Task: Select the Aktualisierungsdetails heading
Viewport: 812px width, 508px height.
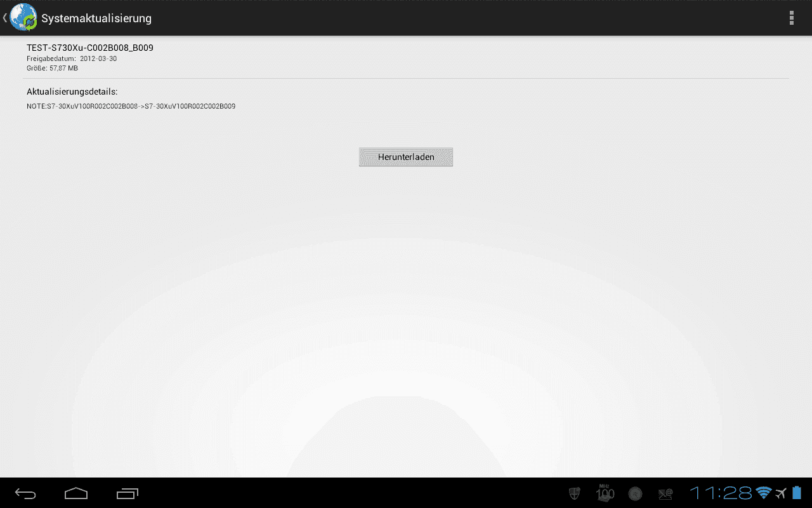Action: point(72,91)
